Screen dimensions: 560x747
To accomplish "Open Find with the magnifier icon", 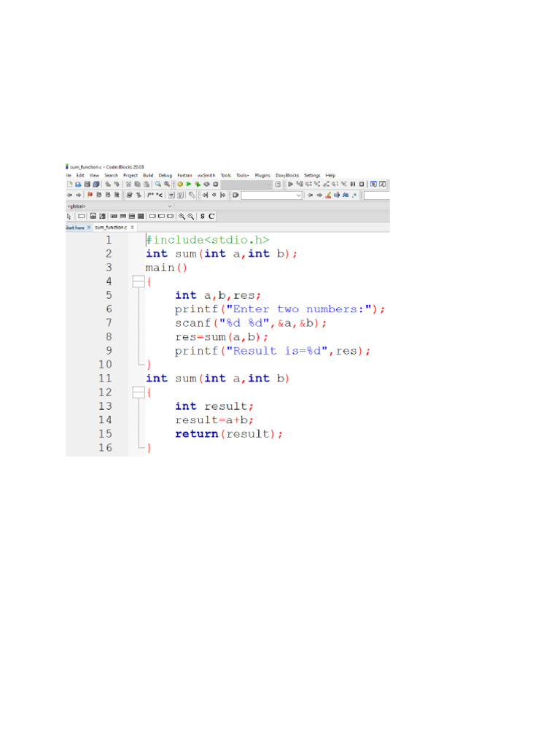I will (158, 184).
